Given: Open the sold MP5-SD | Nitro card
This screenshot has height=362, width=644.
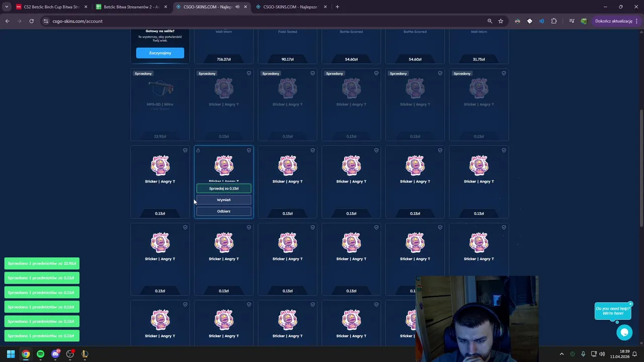Looking at the screenshot, I should tap(160, 105).
